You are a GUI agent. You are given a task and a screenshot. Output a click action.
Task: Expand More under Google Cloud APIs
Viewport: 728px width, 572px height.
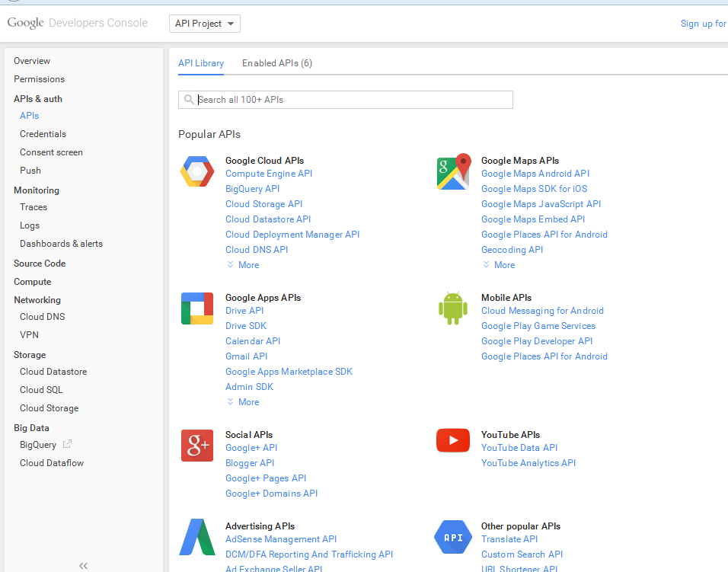pyautogui.click(x=243, y=264)
